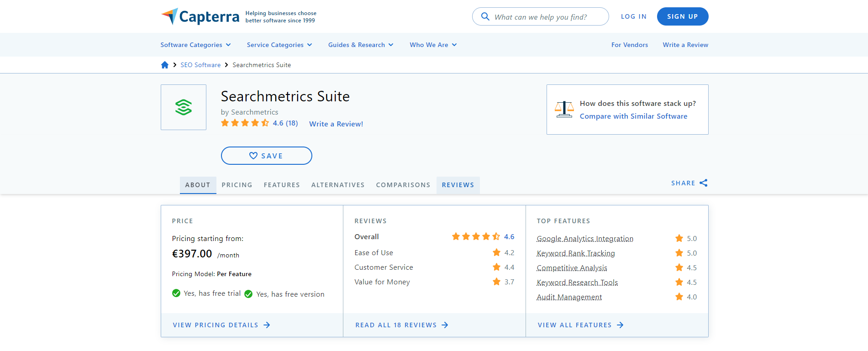Click the arrow beside View Pricing Details
The height and width of the screenshot is (351, 868).
(267, 325)
